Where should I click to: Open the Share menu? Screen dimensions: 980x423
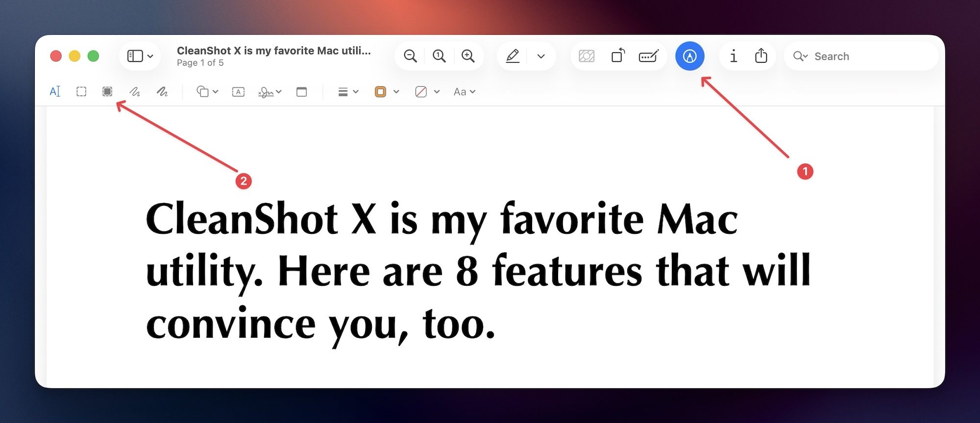click(761, 56)
